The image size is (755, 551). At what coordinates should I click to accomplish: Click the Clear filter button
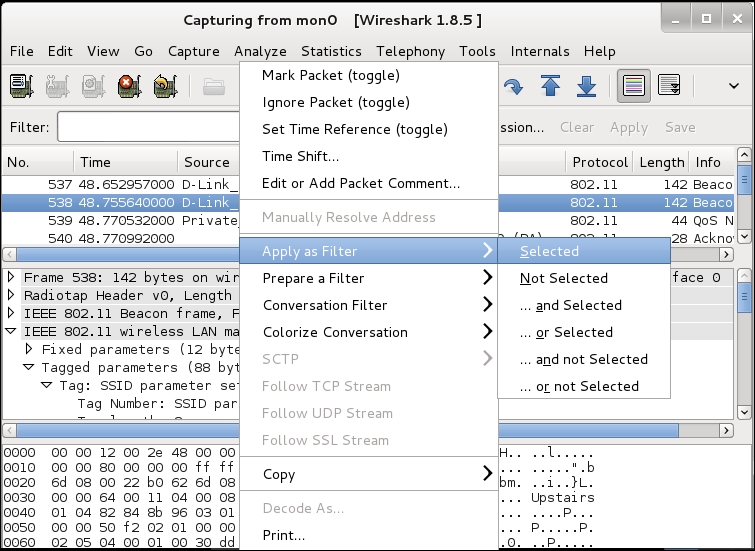pyautogui.click(x=577, y=127)
